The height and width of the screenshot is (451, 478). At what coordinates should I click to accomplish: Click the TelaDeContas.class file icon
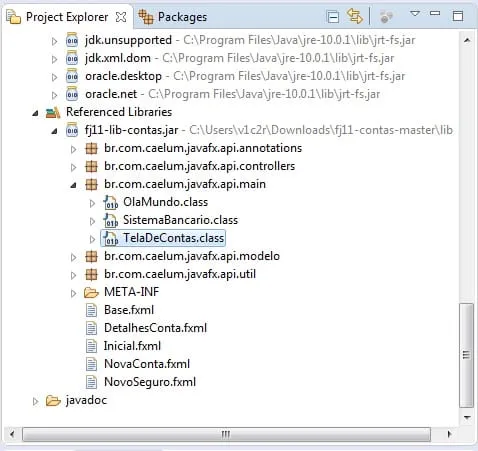tap(110, 238)
